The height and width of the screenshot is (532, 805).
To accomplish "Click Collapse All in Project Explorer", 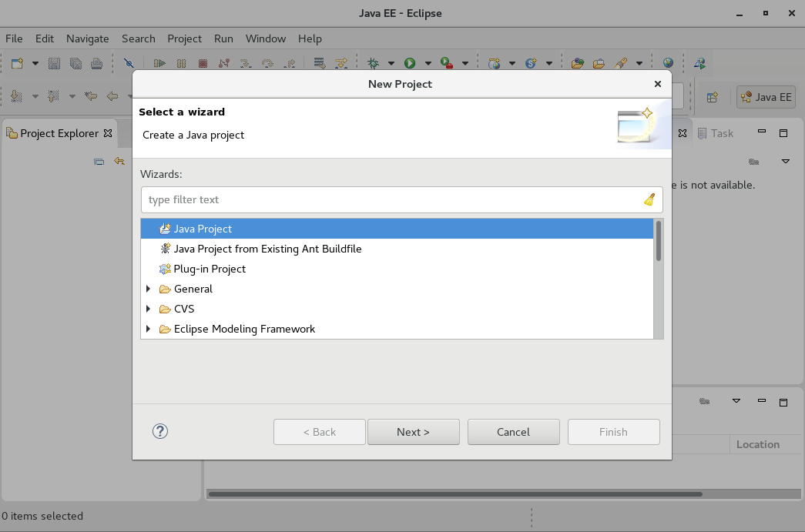I will click(x=99, y=162).
